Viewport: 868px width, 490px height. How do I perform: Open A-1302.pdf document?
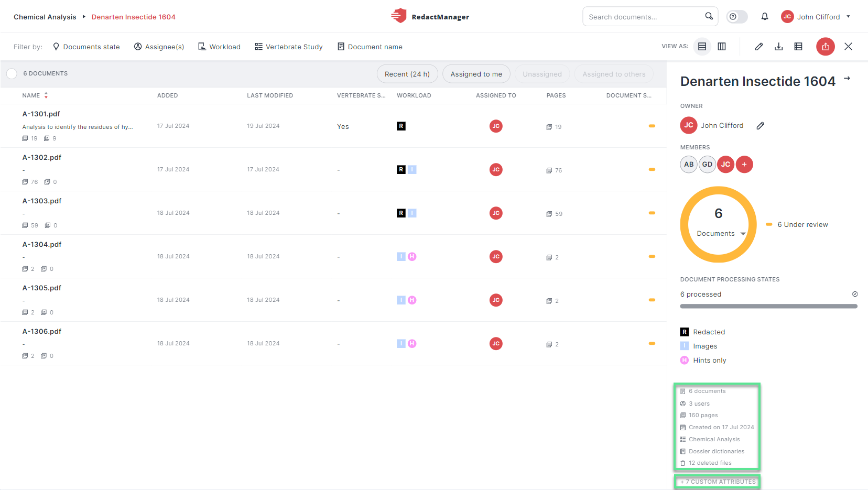click(42, 157)
